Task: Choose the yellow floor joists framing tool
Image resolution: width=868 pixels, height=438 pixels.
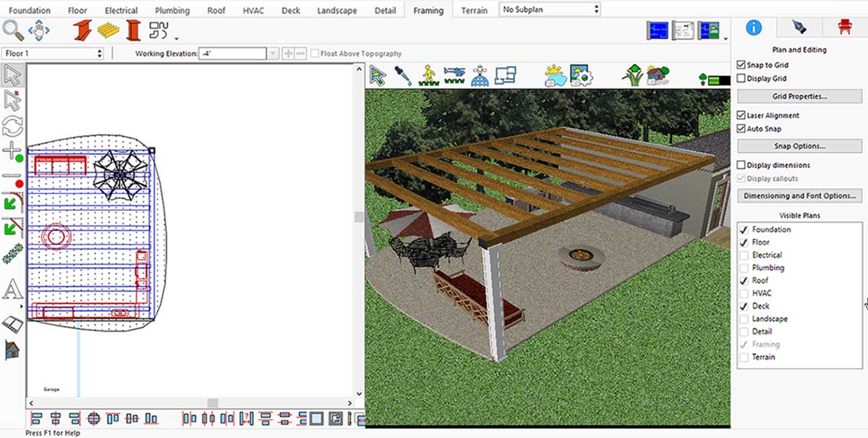Action: [109, 30]
